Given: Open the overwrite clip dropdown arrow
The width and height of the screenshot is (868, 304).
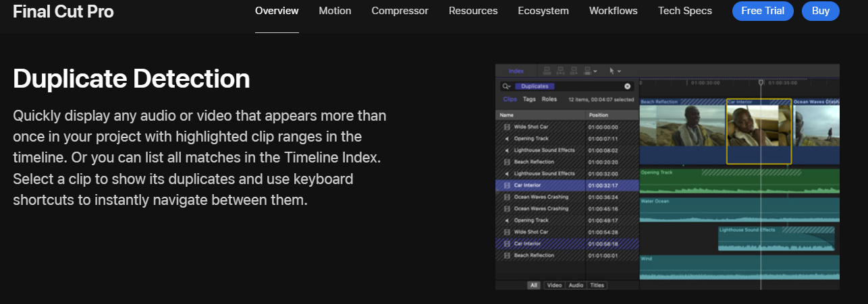Looking at the screenshot, I should [x=595, y=71].
